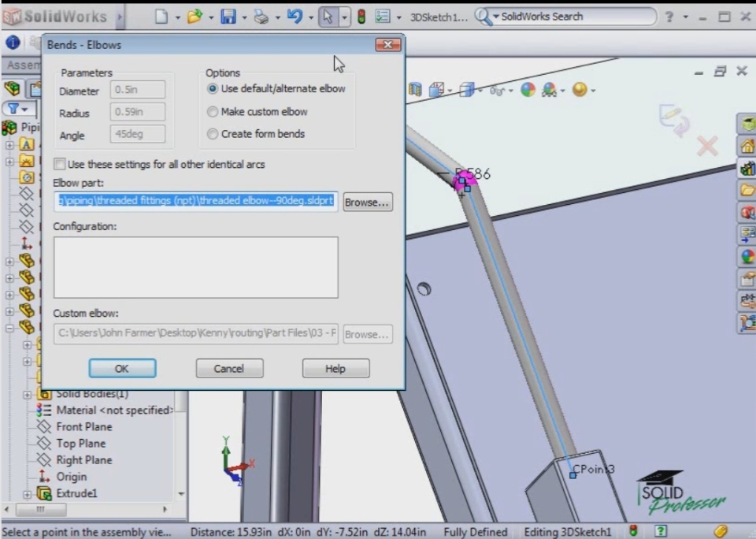Click the Hide/Show Items glasses icon
Viewport: 756px width, 539px height.
(x=497, y=90)
